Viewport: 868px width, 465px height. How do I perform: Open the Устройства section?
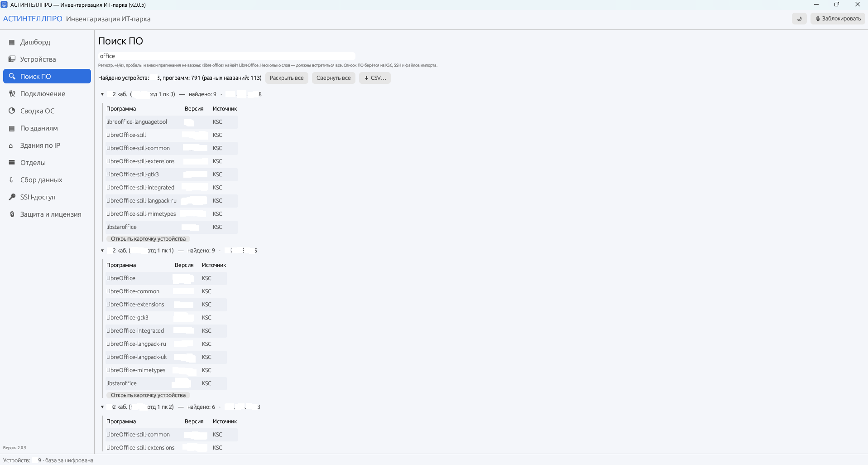(47, 59)
